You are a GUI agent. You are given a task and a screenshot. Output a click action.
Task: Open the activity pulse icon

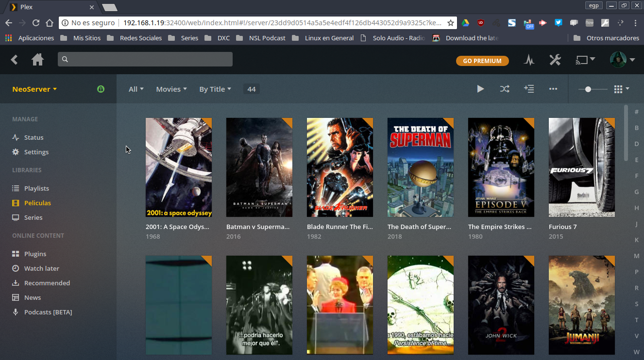pyautogui.click(x=529, y=60)
